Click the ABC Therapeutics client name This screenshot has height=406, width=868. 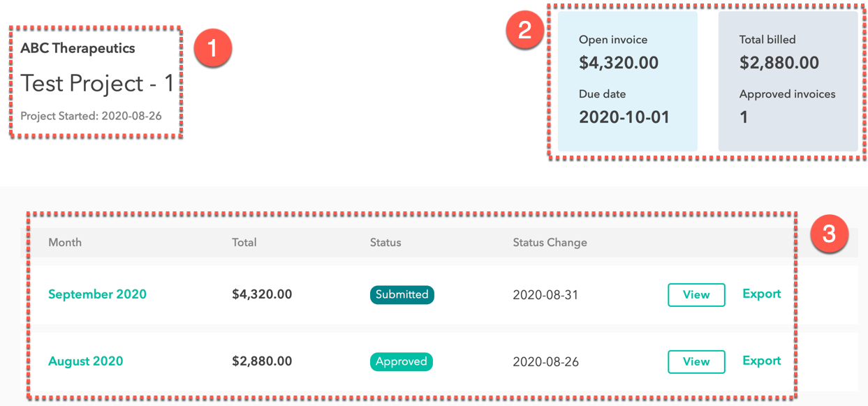tap(78, 48)
